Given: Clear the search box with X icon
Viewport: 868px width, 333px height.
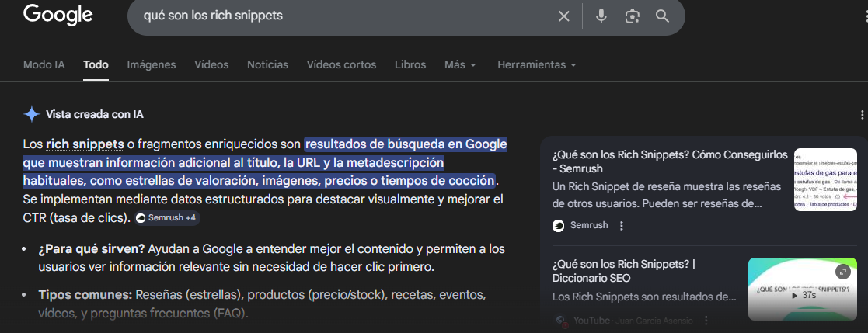Looking at the screenshot, I should 564,16.
